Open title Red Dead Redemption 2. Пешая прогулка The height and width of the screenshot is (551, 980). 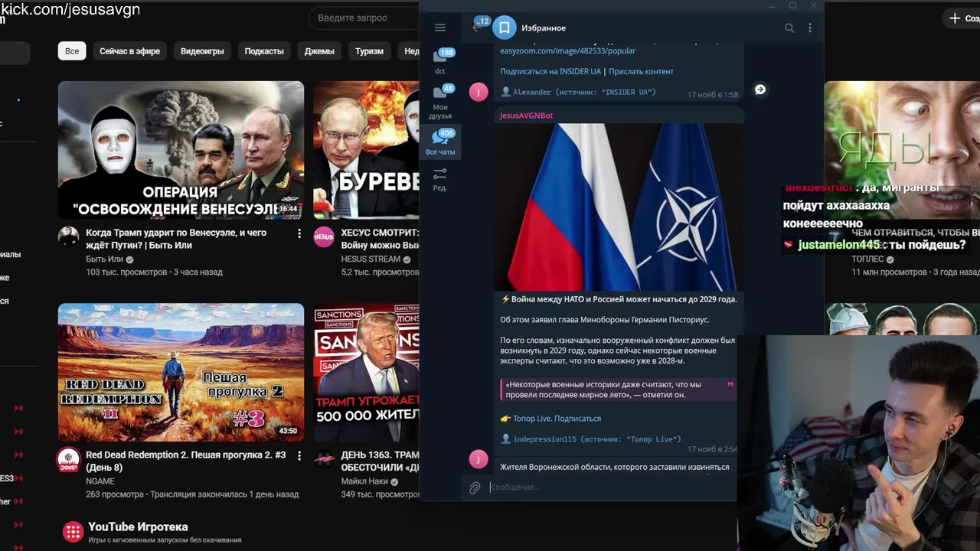click(x=186, y=461)
